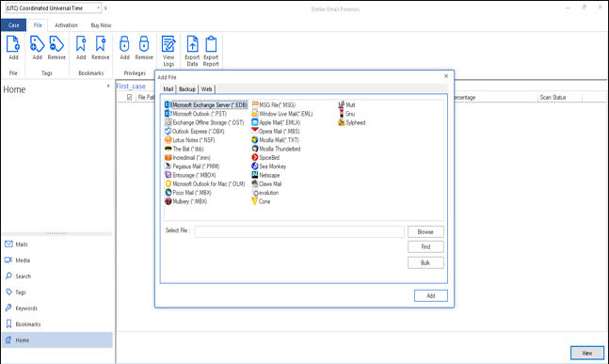Select Cone mail client
The height and width of the screenshot is (364, 609).
pos(261,201)
